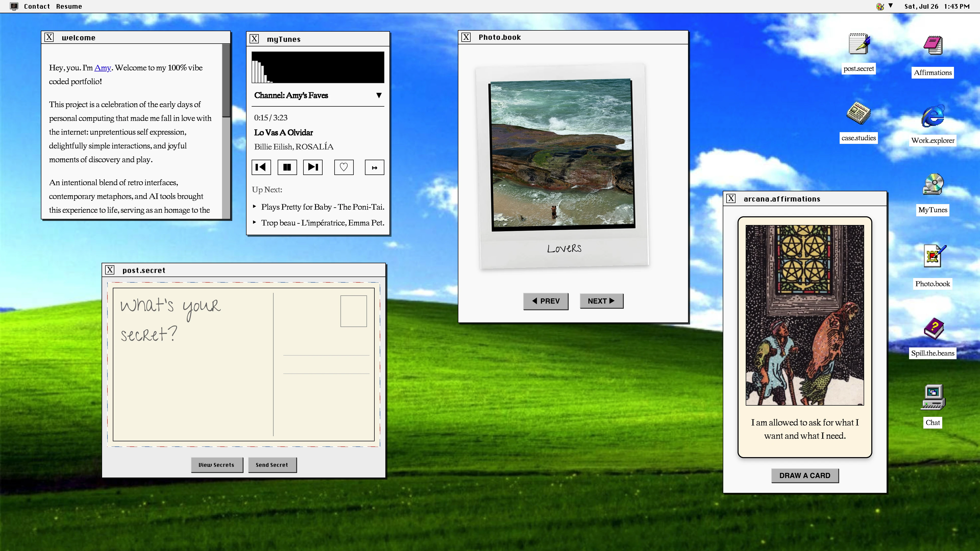Viewport: 980px width, 551px height.
Task: Click the colorful globe icon in the menu bar
Action: (879, 6)
